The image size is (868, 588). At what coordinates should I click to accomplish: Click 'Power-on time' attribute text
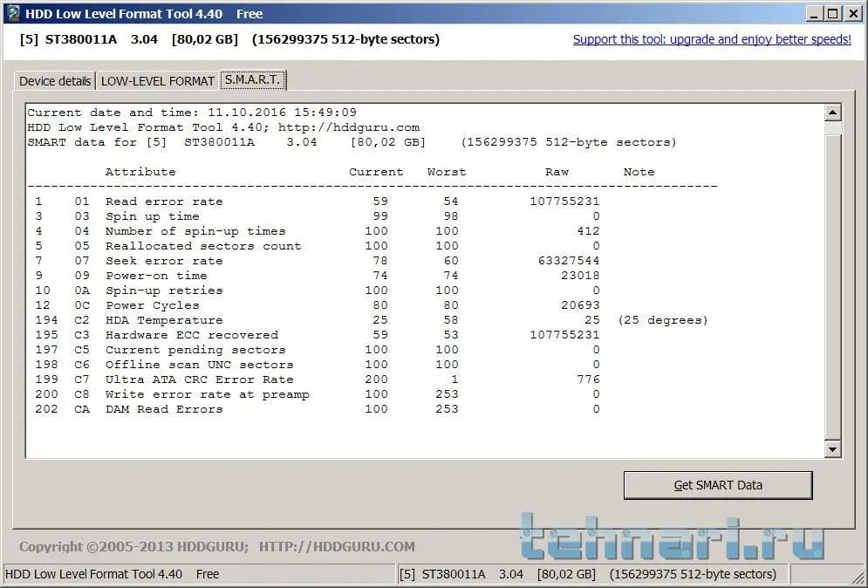156,276
